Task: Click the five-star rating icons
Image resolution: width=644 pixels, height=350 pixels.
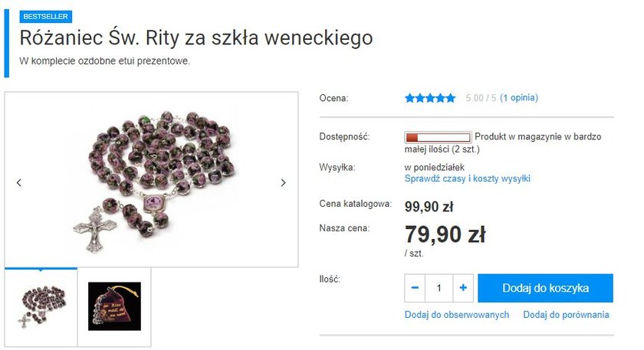Action: [x=430, y=98]
